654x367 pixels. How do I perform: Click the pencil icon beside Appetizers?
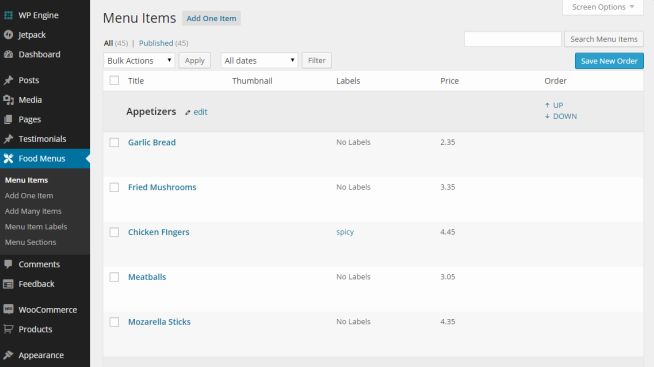pyautogui.click(x=188, y=112)
